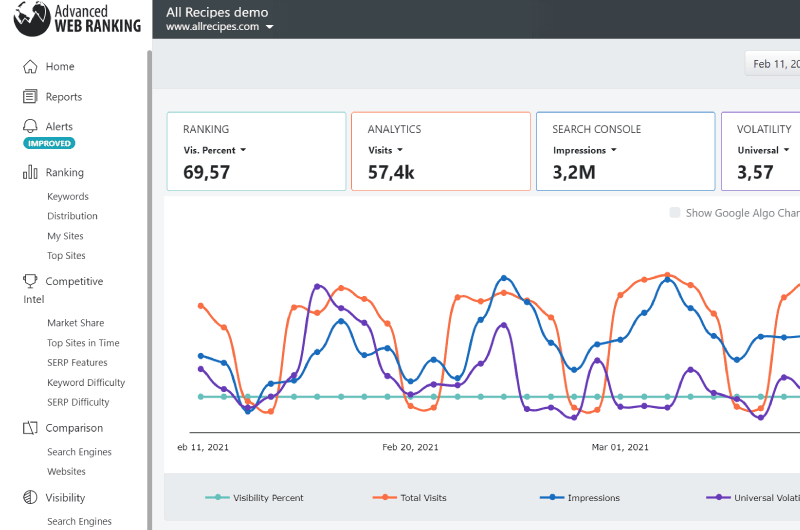800x530 pixels.
Task: Click the 3,2M impressions value
Action: [x=574, y=172]
